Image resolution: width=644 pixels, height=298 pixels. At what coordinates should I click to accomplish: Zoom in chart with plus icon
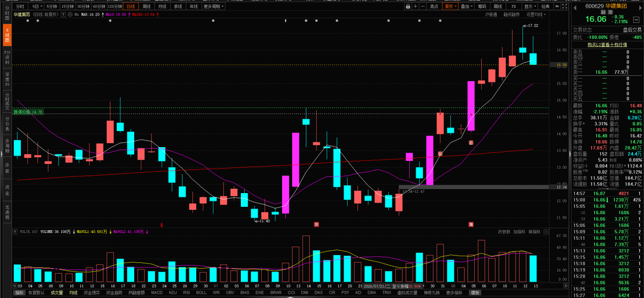point(415,7)
